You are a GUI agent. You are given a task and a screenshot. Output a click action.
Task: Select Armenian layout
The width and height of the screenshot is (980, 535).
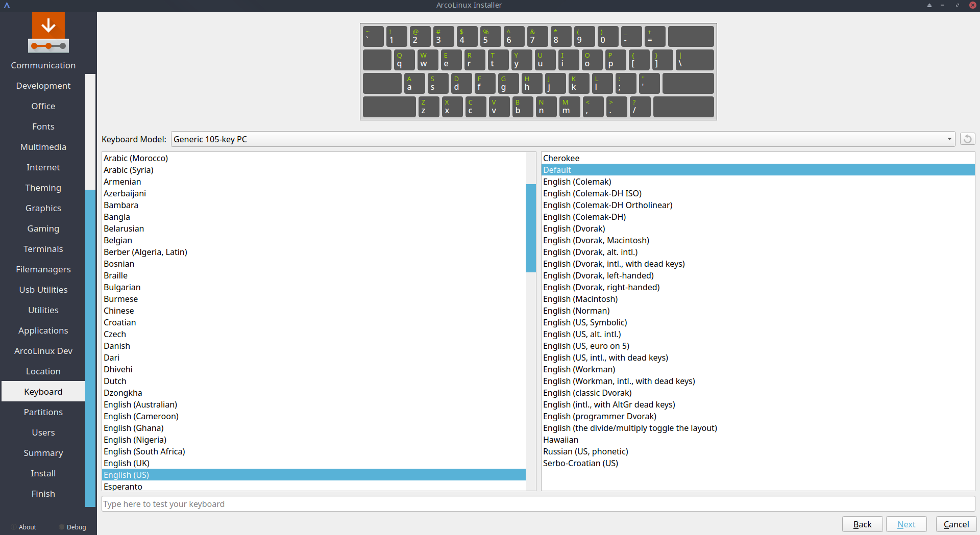[313, 182]
